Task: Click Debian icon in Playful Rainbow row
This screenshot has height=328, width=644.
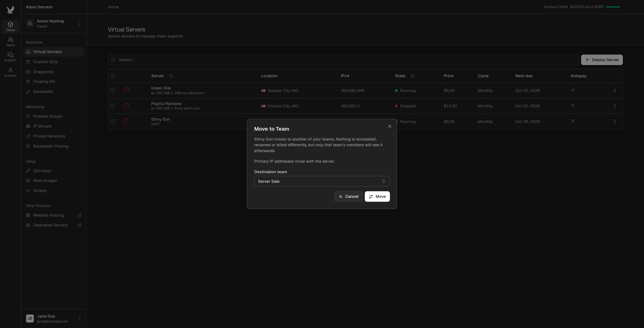Action: pyautogui.click(x=126, y=106)
